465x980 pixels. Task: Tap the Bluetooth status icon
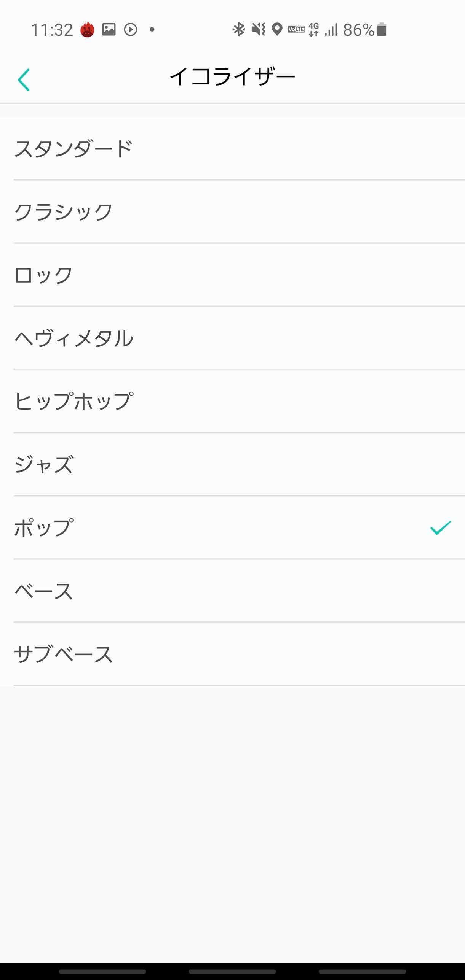point(238,29)
